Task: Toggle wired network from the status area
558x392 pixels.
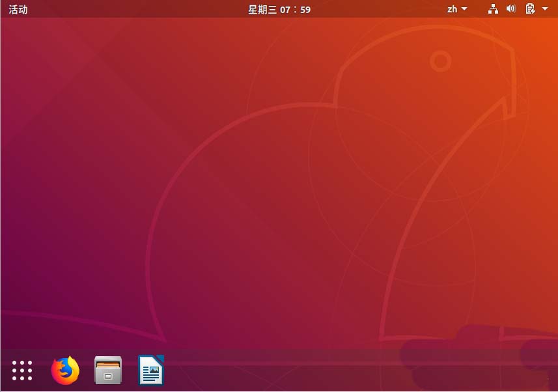Action: point(493,9)
